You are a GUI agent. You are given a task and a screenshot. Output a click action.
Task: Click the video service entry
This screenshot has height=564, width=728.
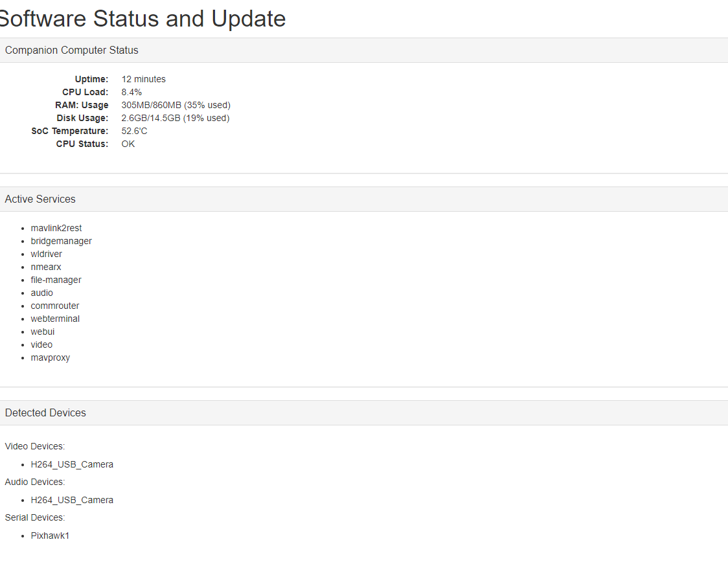42,345
